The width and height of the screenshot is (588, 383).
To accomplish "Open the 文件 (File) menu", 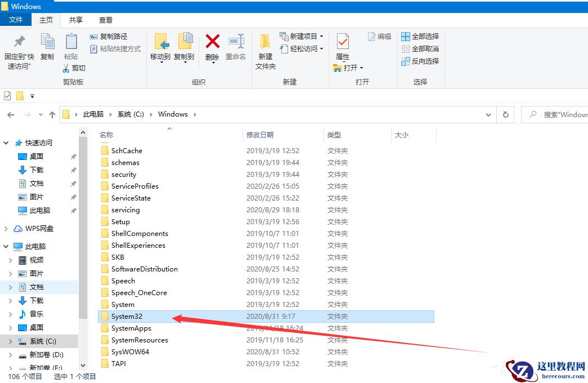I will (x=16, y=20).
